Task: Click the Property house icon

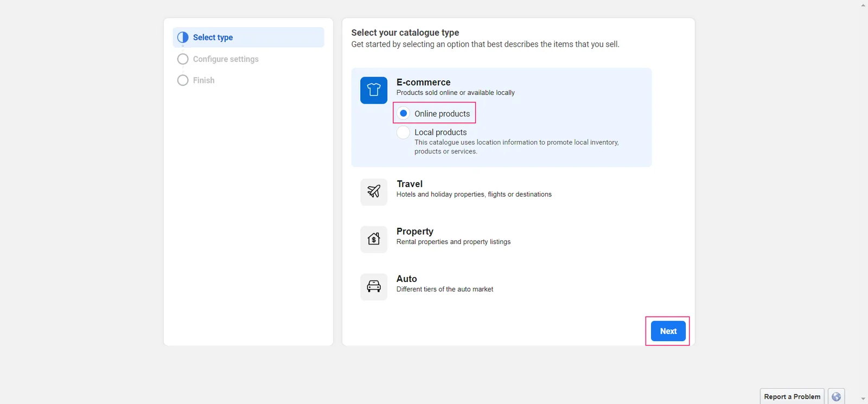Action: tap(374, 239)
